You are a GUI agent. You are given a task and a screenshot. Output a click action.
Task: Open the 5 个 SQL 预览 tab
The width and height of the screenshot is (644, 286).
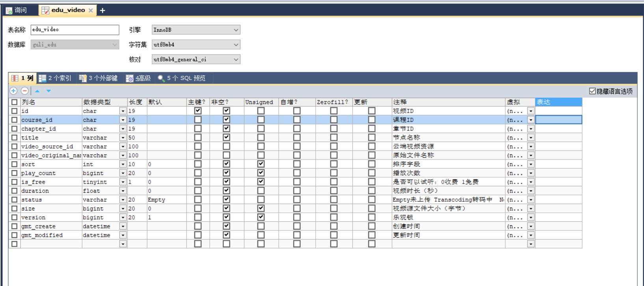point(182,78)
